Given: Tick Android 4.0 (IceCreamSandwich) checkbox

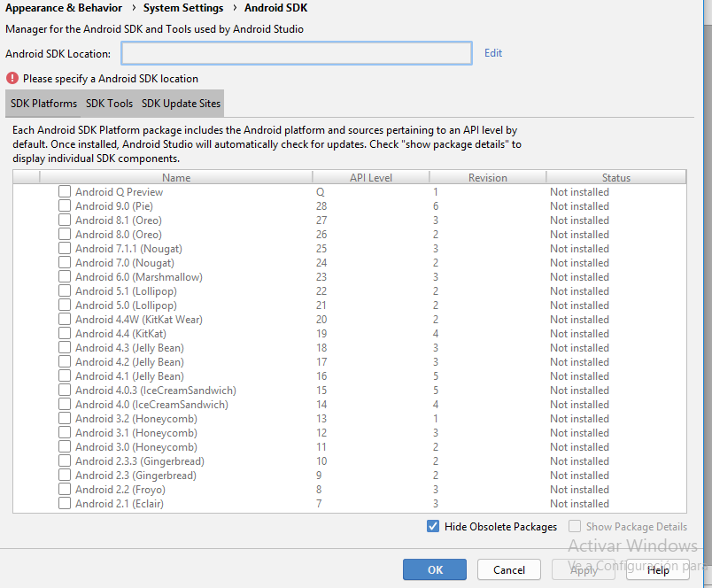Looking at the screenshot, I should pos(65,404).
